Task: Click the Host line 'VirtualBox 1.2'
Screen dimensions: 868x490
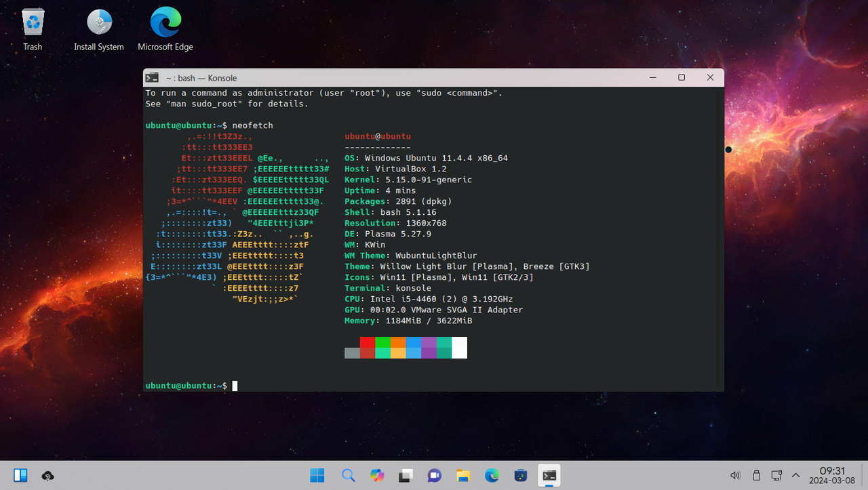Action: [x=395, y=169]
